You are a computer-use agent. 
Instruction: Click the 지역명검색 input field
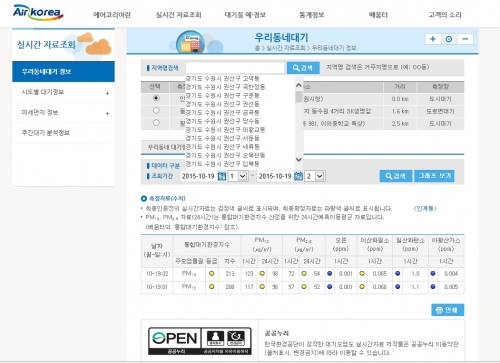pyautogui.click(x=235, y=68)
